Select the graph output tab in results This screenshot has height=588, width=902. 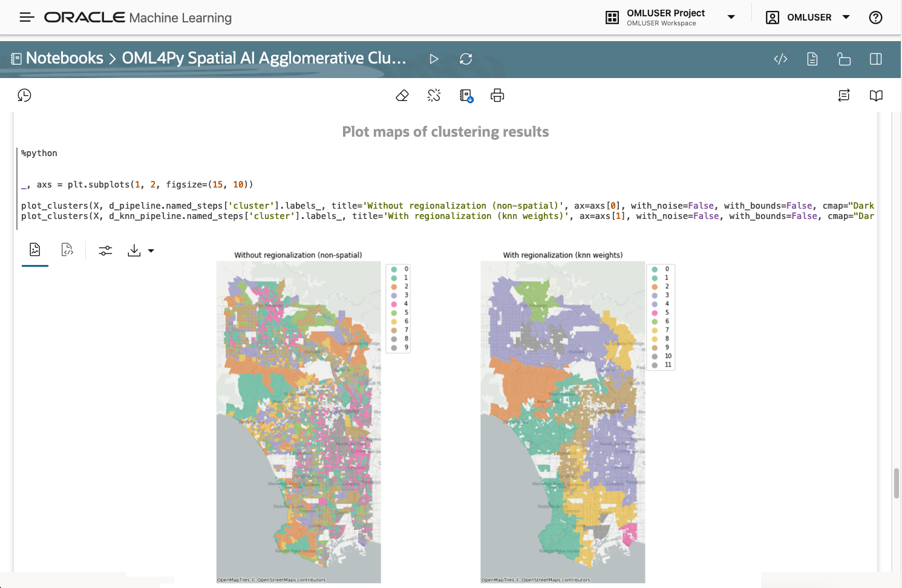34,250
